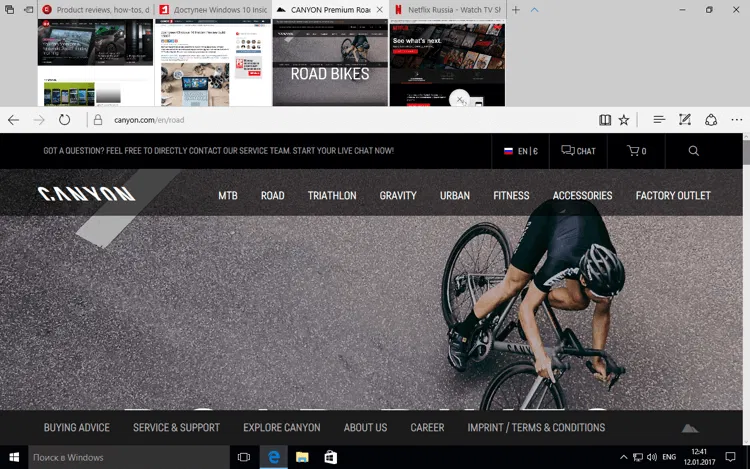Open the Windows 10 article preview thumbnail
Image resolution: width=750 pixels, height=469 pixels.
(x=213, y=63)
